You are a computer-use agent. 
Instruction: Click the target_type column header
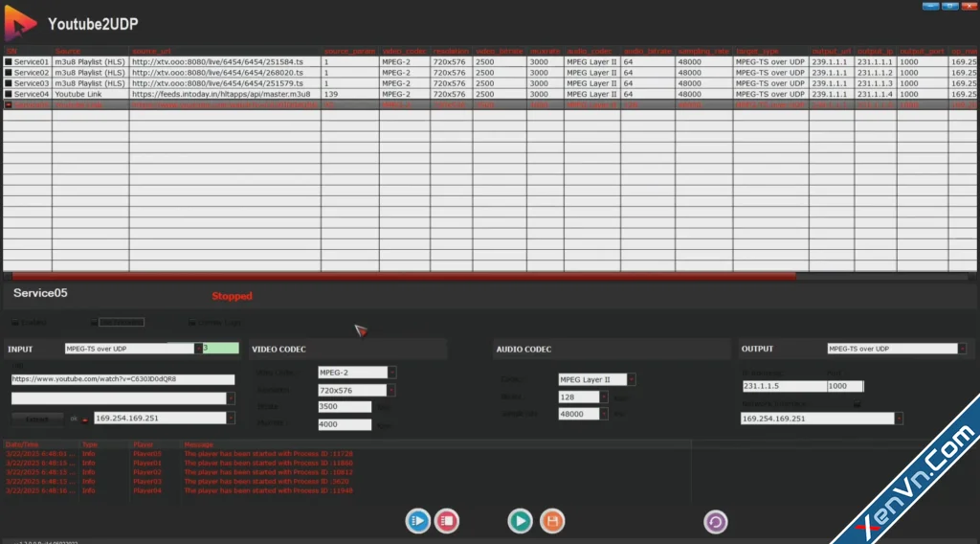770,52
